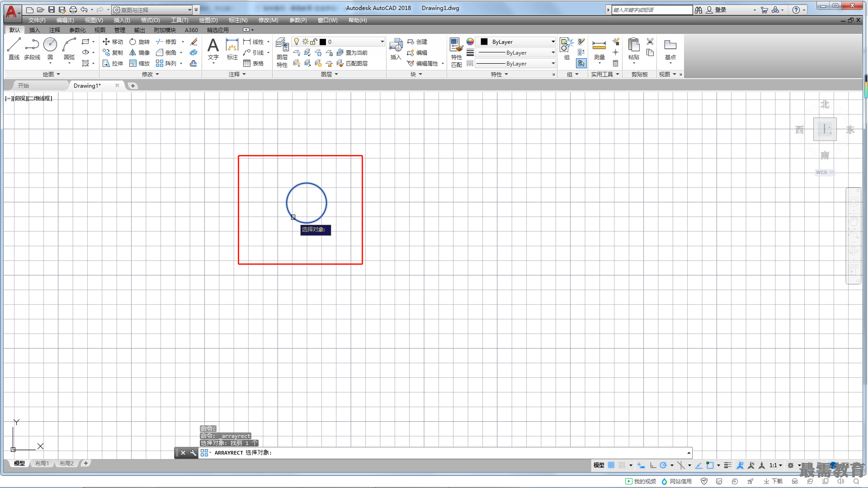The image size is (868, 488).
Task: Open 图层特性 (Layer Properties) manager
Action: coord(282,52)
